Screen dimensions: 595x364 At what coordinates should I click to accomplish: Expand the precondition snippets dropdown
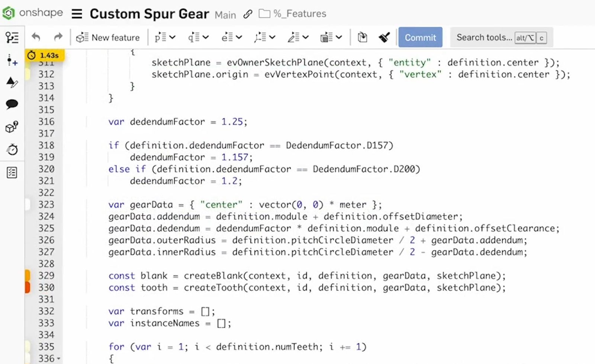click(x=165, y=37)
